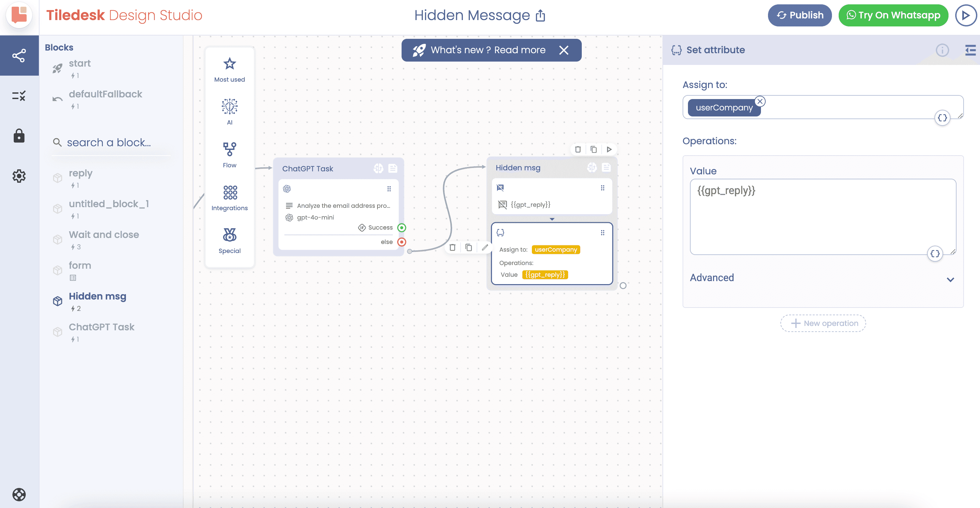
Task: Close the What's new banner
Action: point(564,50)
